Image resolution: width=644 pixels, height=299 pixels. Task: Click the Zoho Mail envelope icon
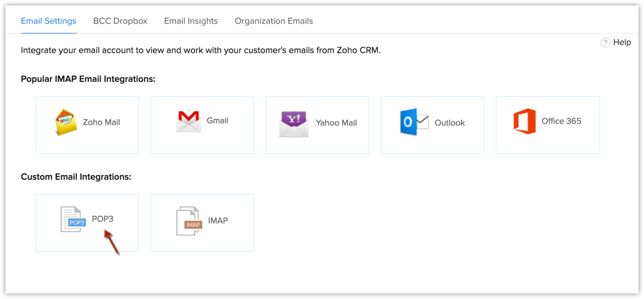pyautogui.click(x=66, y=122)
